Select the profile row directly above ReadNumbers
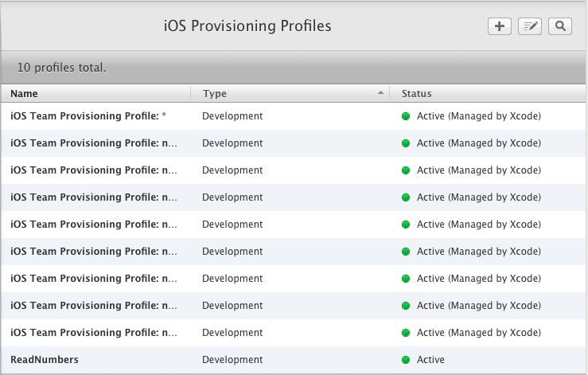 pos(93,333)
